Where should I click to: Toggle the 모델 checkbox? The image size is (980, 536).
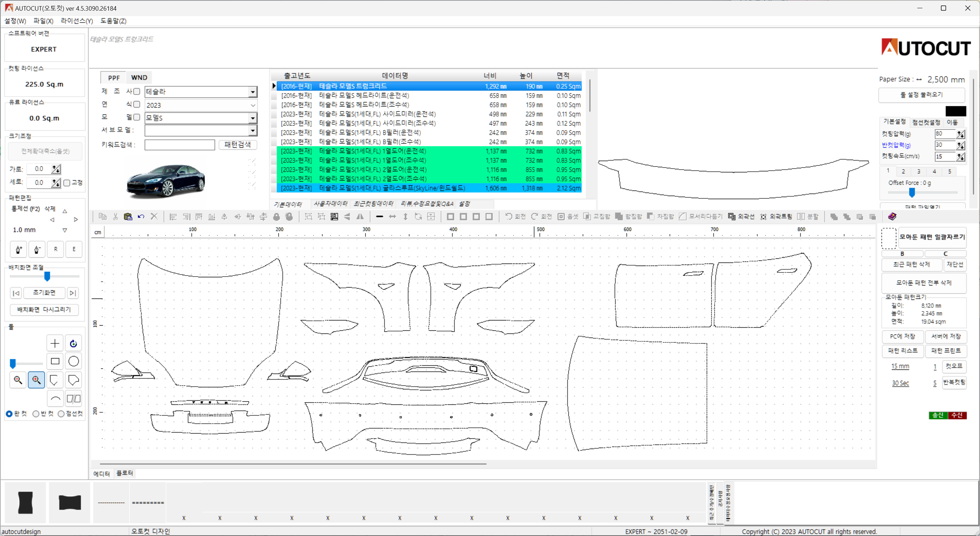click(136, 117)
